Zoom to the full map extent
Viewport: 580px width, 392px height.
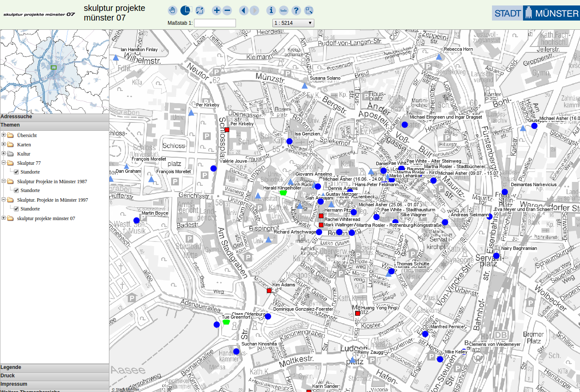200,10
